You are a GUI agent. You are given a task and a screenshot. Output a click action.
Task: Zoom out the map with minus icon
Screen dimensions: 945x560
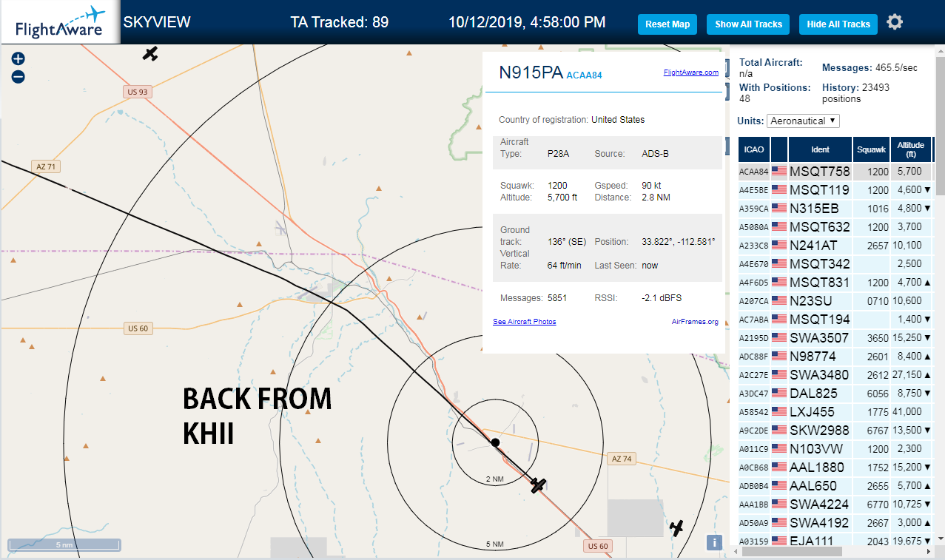[19, 76]
